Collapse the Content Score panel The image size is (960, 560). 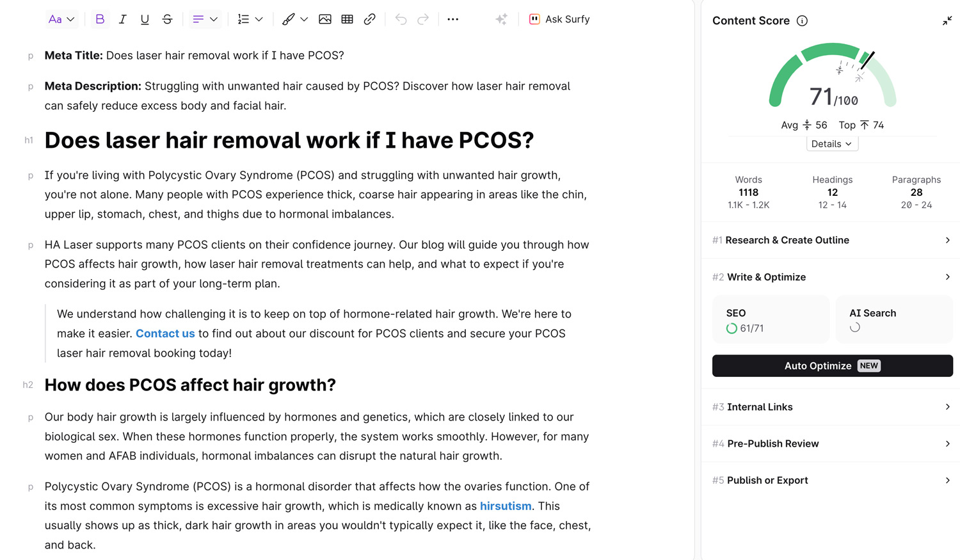(x=947, y=21)
